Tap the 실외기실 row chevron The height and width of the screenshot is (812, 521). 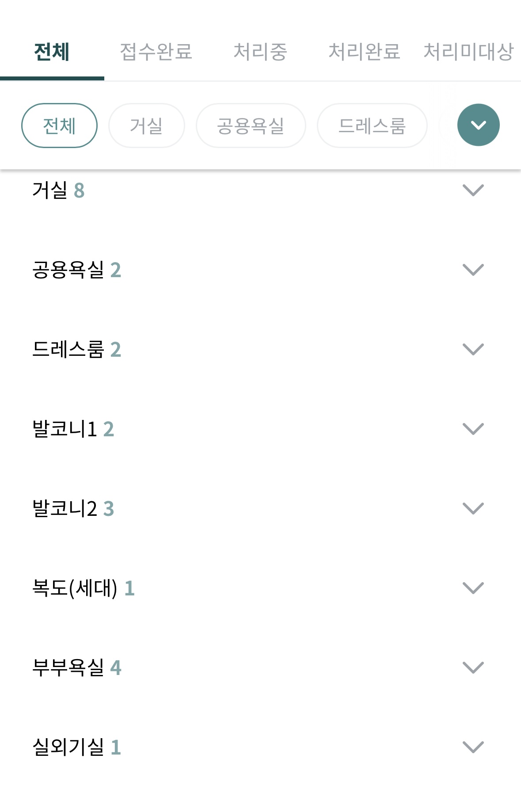473,747
